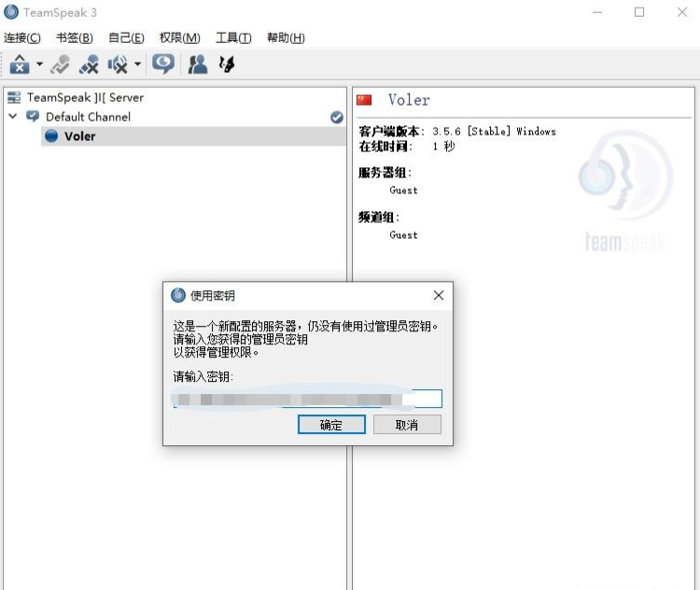Image resolution: width=700 pixels, height=590 pixels.
Task: Click the TeamSpeak 3 app icon in title bar
Action: 11,12
